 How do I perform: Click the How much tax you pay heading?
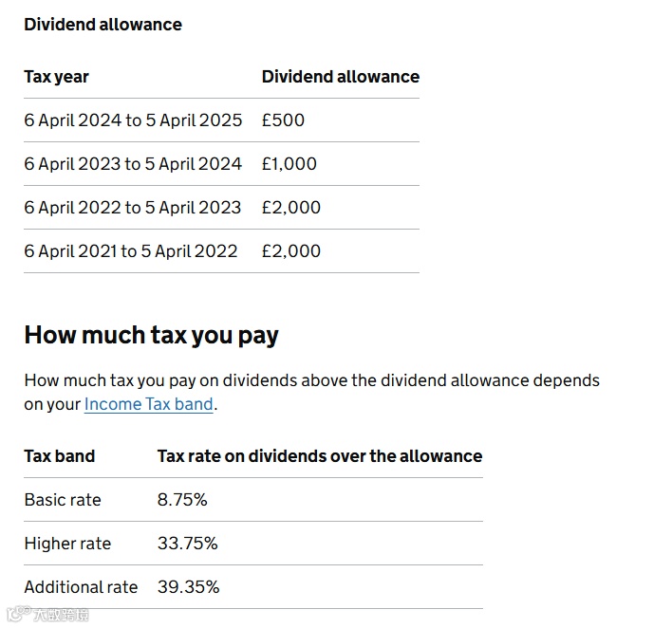(x=151, y=336)
